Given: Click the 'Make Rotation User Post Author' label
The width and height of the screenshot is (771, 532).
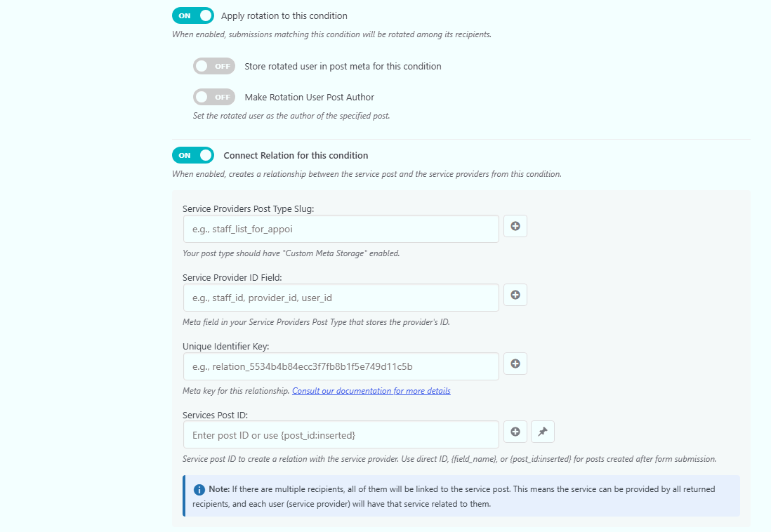Looking at the screenshot, I should pyautogui.click(x=309, y=98).
